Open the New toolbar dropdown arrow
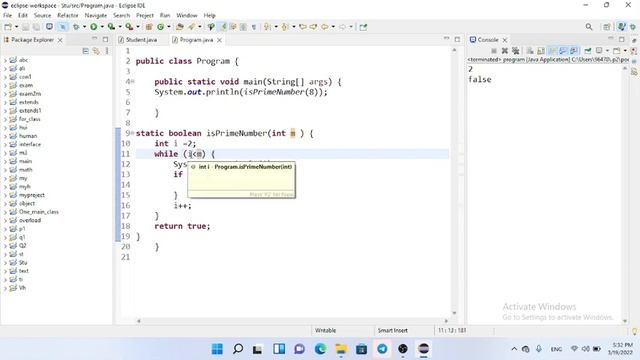Image resolution: width=640 pixels, height=360 pixels. (16, 27)
